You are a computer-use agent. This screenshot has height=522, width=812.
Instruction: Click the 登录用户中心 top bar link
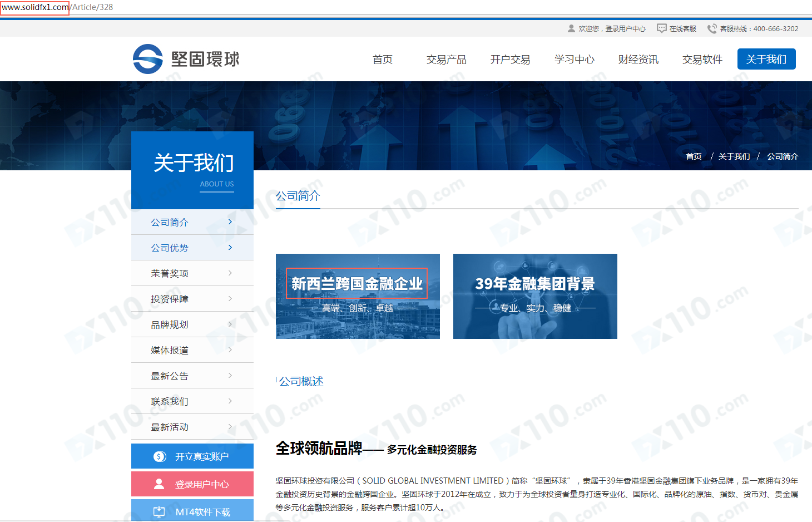pos(624,28)
